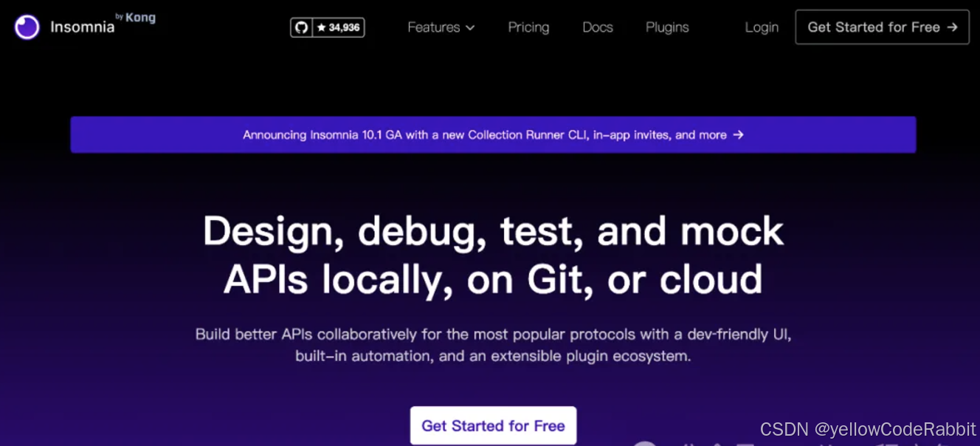980x446 pixels.
Task: Go to Docs in the navigation bar
Action: pos(598,27)
